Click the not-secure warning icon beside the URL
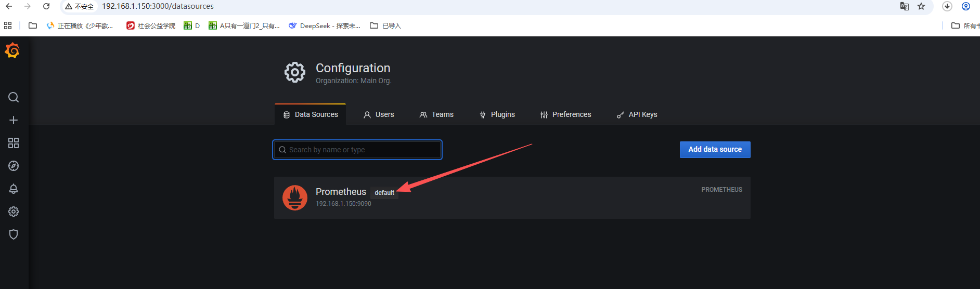The width and height of the screenshot is (980, 289). pos(69,6)
